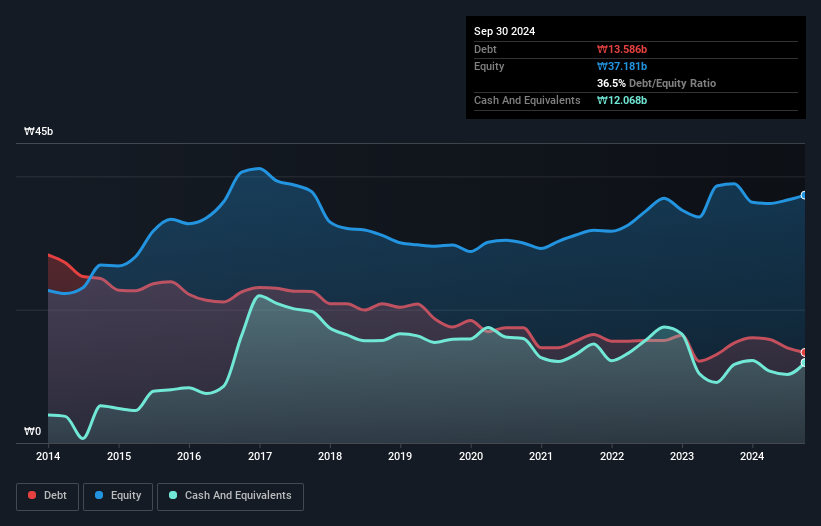The height and width of the screenshot is (526, 821).
Task: Click the red Debt endpoint marker
Action: [x=804, y=352]
